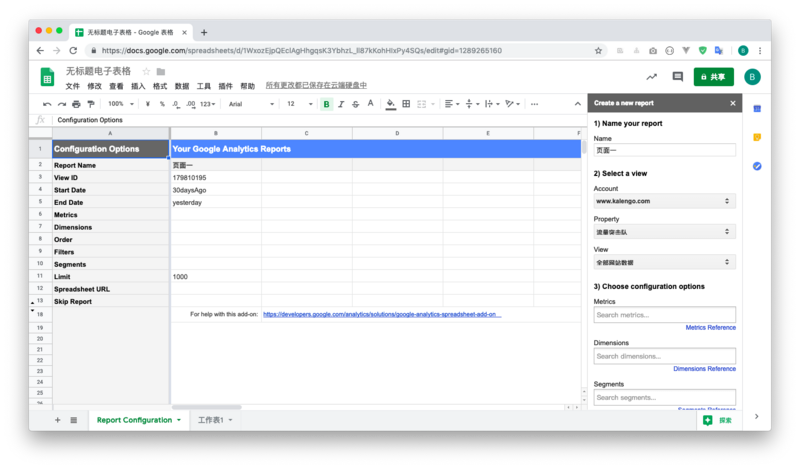Open account avatar B in Sheets
The height and width of the screenshot is (469, 800).
pyautogui.click(x=752, y=77)
